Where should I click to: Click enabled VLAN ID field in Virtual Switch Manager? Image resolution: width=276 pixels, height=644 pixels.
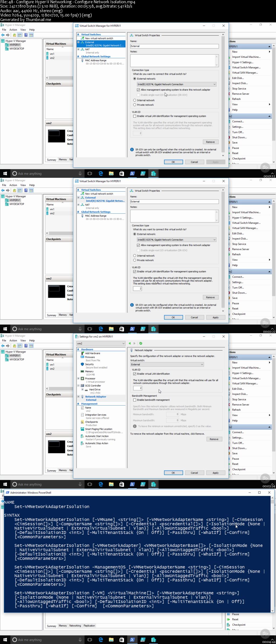(x=137, y=289)
